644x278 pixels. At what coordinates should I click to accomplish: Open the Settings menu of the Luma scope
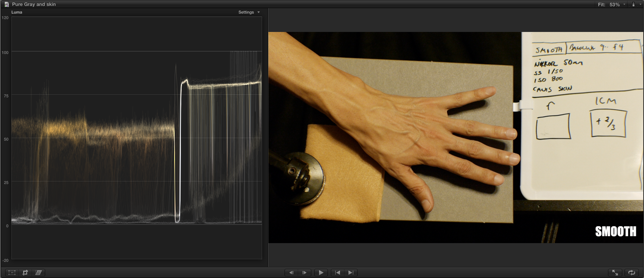click(x=249, y=12)
